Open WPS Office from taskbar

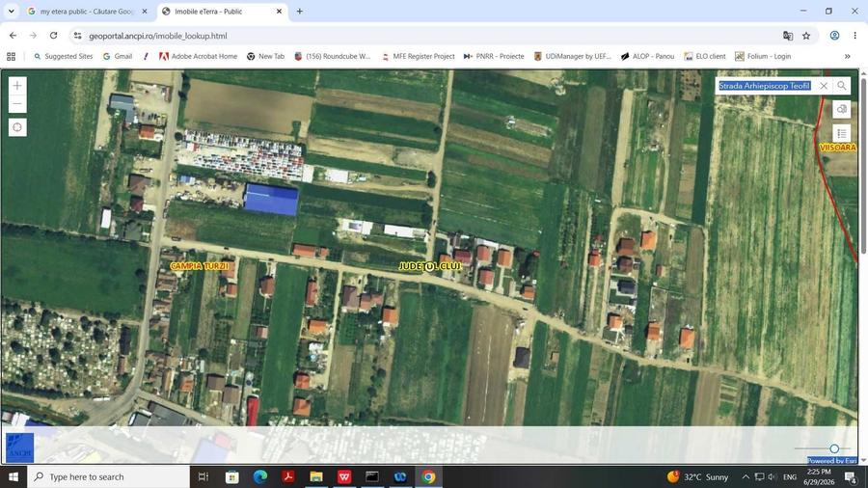(344, 476)
